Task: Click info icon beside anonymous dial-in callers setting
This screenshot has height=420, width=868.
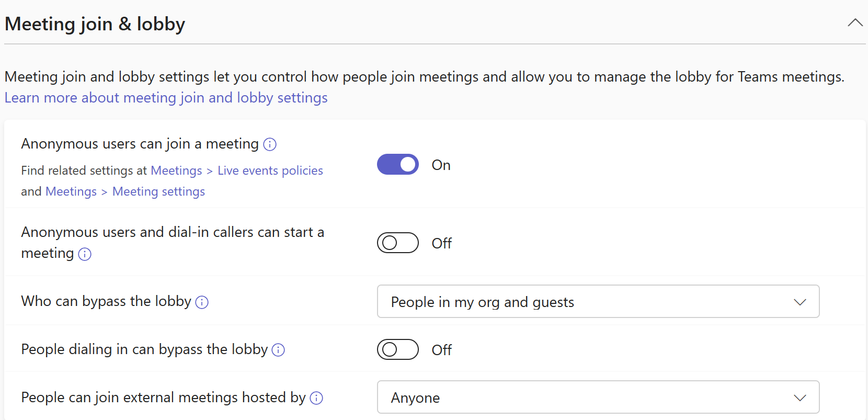Action: coord(84,254)
